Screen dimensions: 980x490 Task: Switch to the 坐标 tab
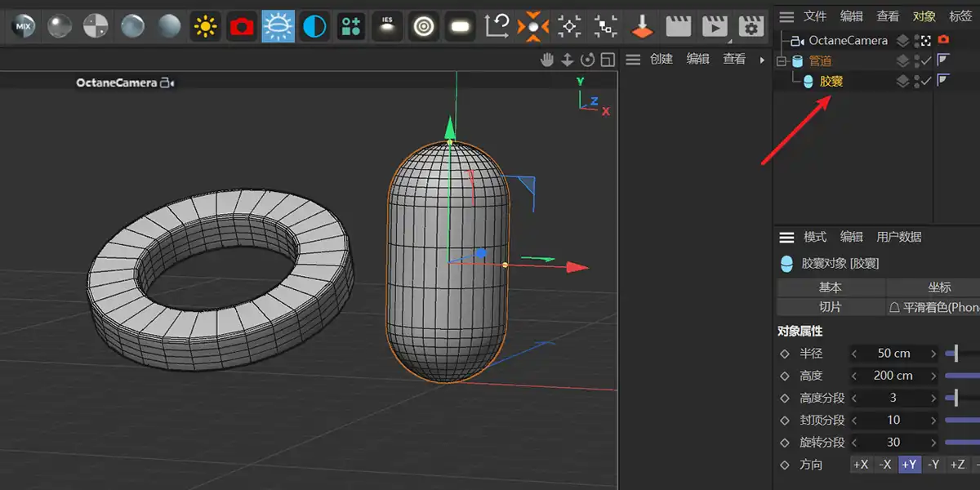[939, 287]
